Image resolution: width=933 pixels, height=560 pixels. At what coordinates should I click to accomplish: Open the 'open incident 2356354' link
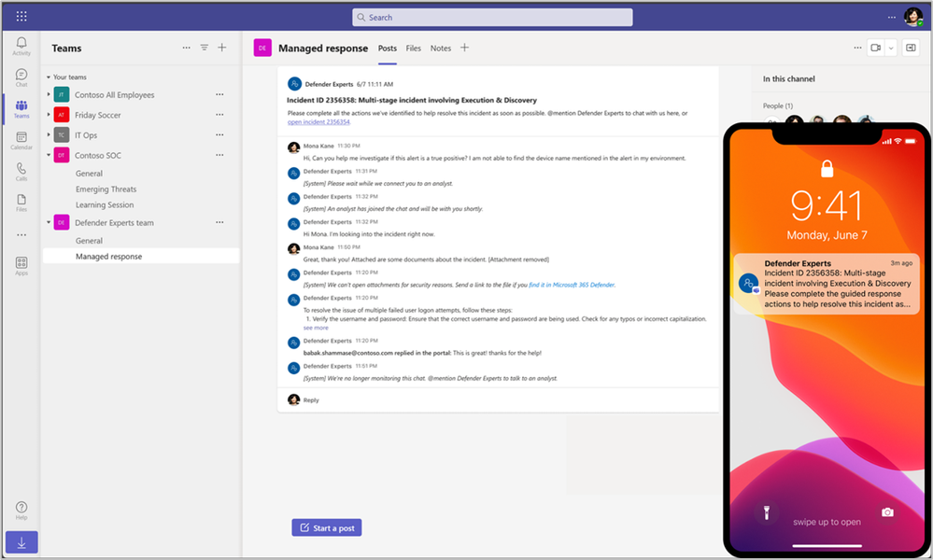[318, 122]
